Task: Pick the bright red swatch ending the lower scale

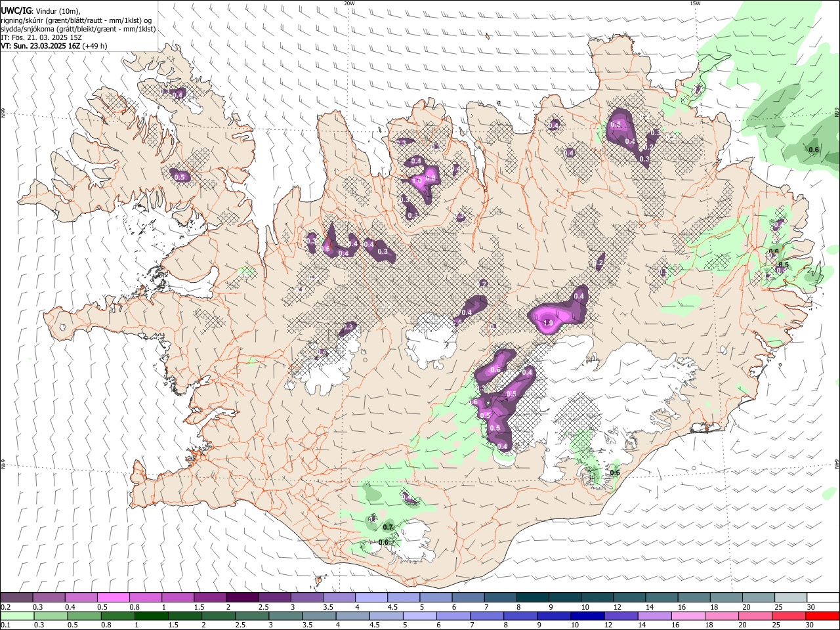Action: (822, 616)
